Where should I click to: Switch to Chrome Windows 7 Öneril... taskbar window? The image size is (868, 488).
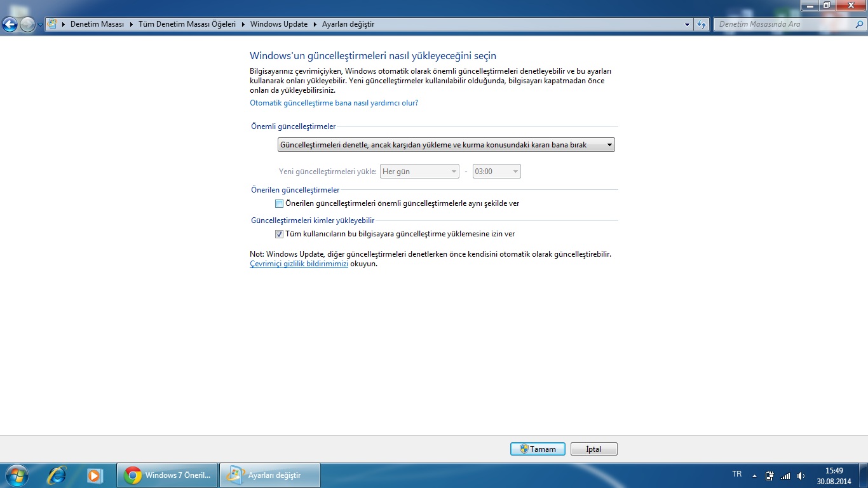tap(168, 475)
